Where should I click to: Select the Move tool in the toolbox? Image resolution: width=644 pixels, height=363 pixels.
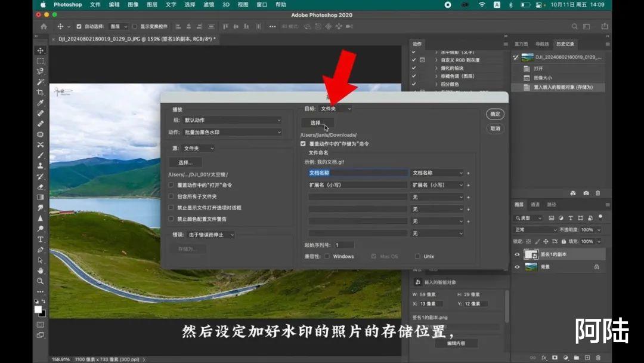(41, 51)
